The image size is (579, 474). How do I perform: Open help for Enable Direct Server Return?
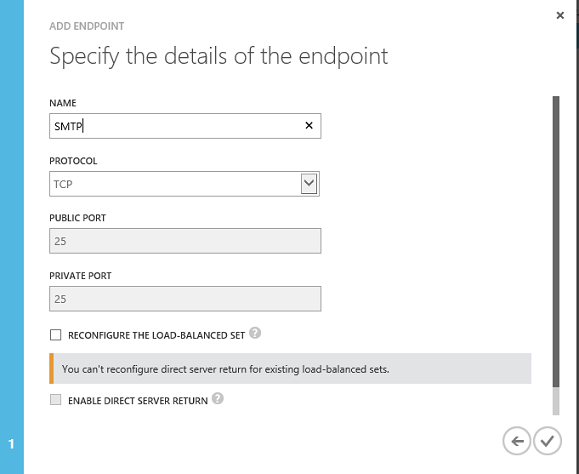tap(218, 399)
